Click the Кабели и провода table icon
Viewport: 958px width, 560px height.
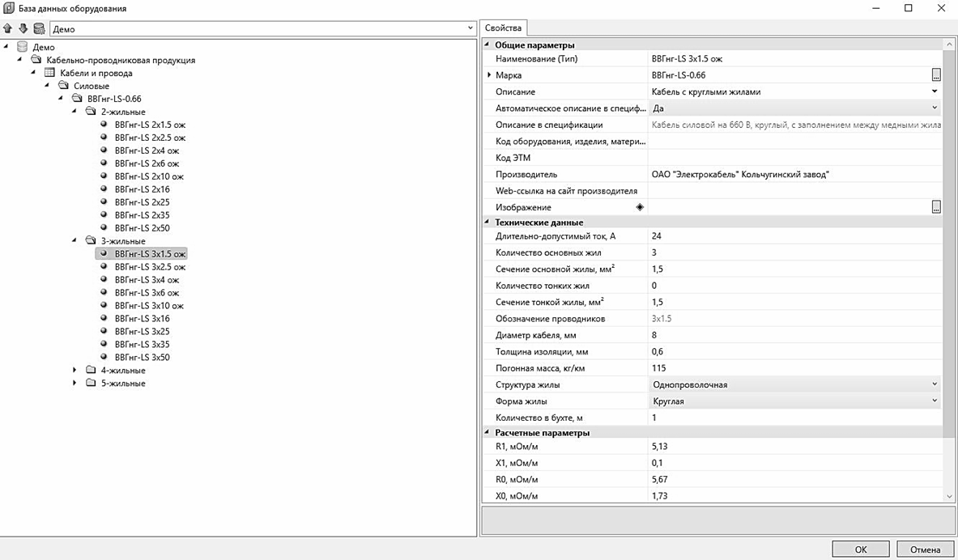(x=49, y=73)
